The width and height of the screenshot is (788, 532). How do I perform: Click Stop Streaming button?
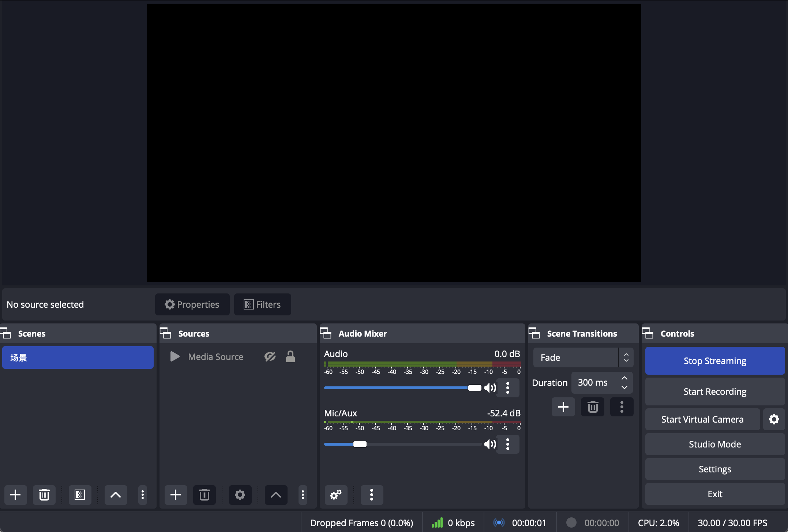tap(715, 361)
